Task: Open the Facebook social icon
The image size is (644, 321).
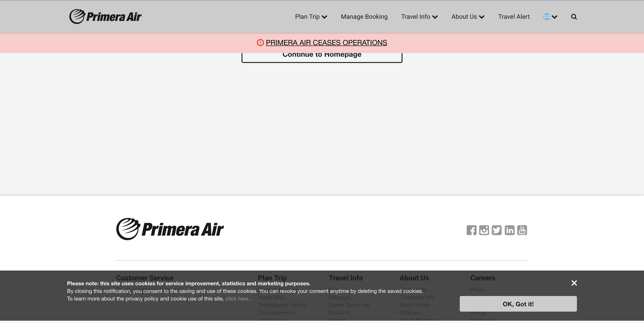Action: pos(471,230)
